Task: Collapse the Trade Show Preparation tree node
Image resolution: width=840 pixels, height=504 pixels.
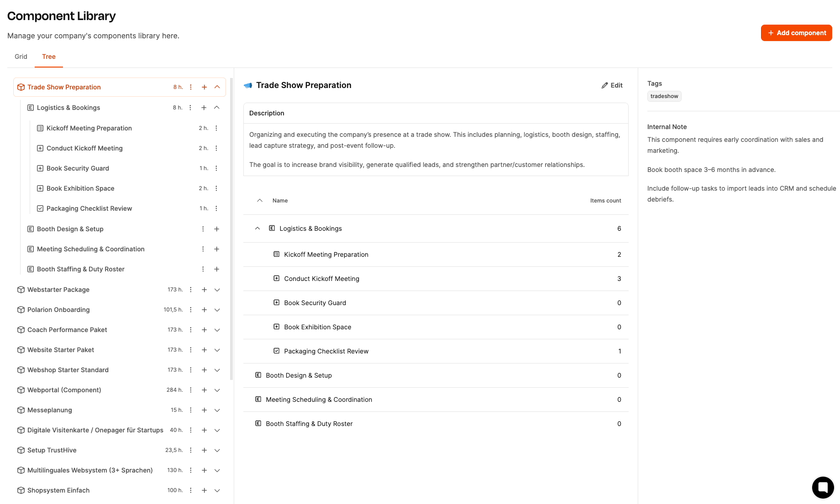Action: (x=217, y=87)
